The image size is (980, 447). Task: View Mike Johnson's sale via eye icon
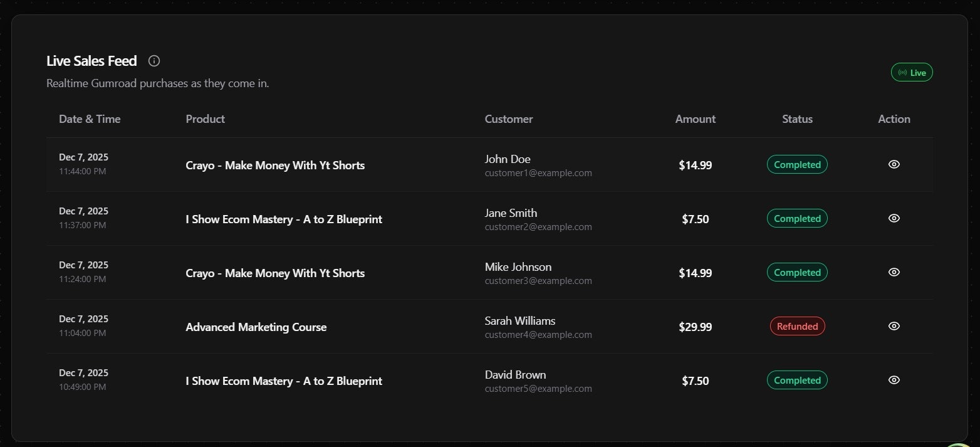[x=894, y=272]
